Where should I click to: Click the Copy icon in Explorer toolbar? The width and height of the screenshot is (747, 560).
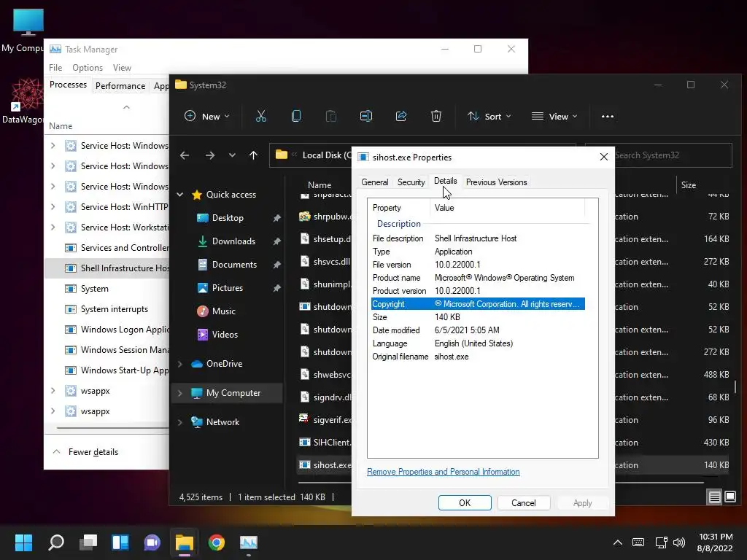[296, 116]
